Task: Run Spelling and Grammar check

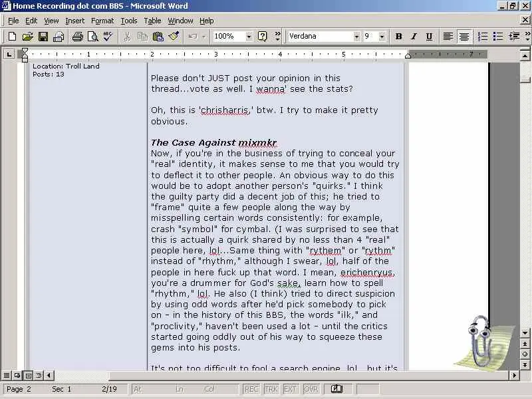Action: (x=108, y=37)
